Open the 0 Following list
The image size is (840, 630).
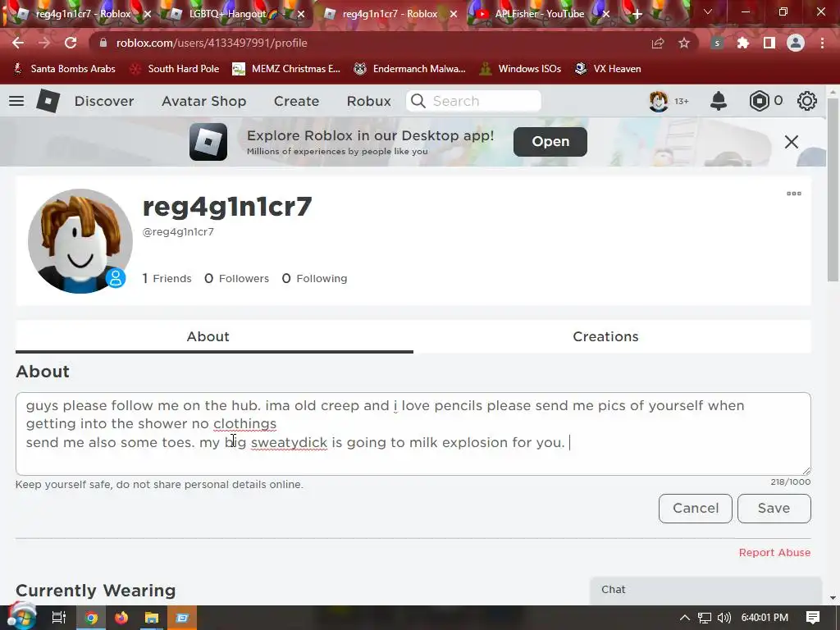[x=314, y=278]
